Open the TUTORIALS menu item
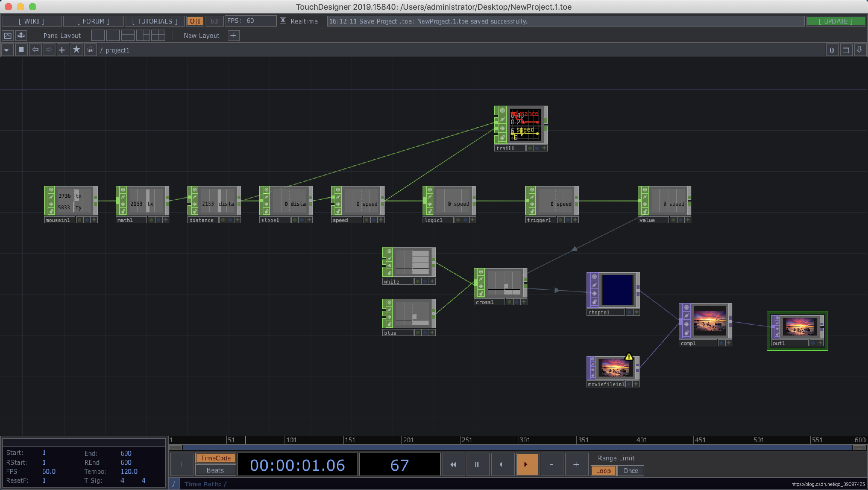The width and height of the screenshot is (868, 490). point(154,21)
